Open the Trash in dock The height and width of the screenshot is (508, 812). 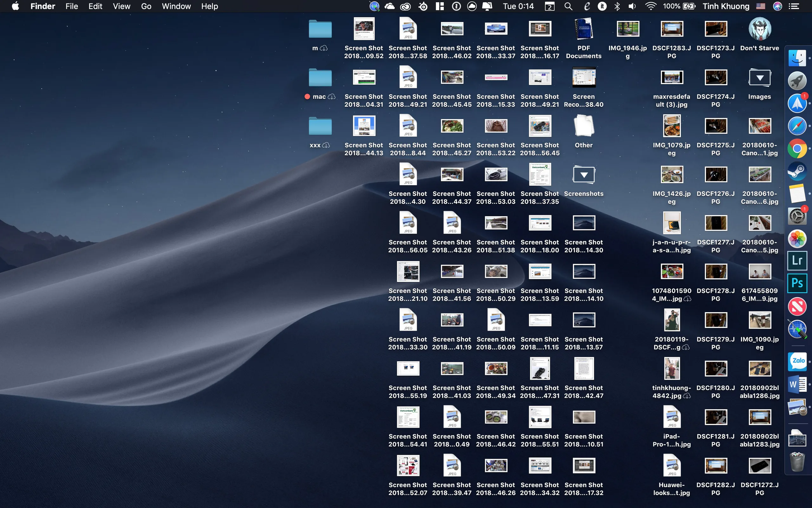tap(797, 461)
